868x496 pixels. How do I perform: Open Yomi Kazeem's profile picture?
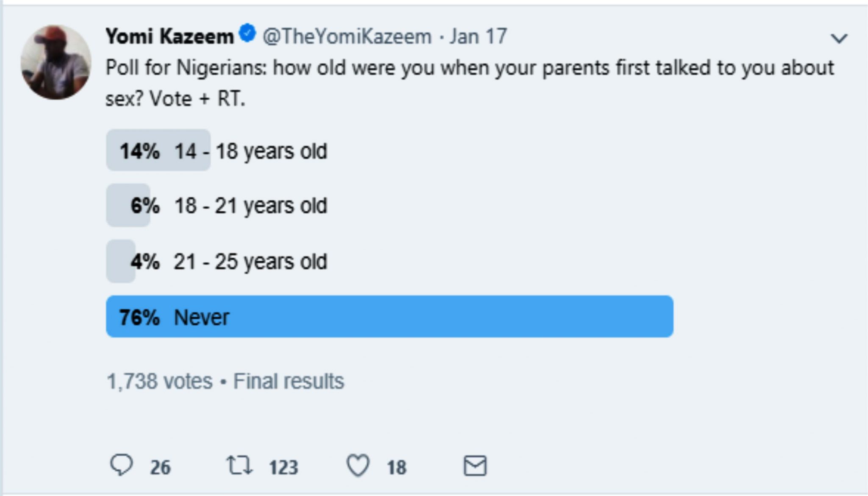click(56, 62)
